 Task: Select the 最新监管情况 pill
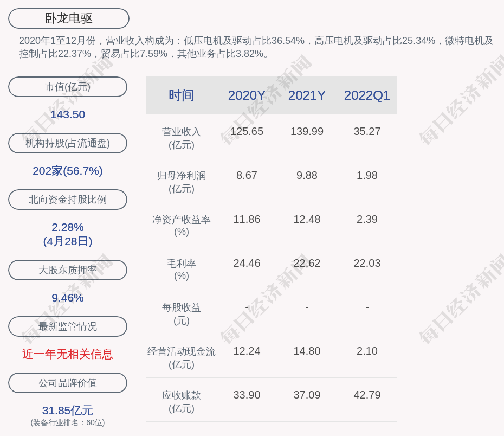68,326
